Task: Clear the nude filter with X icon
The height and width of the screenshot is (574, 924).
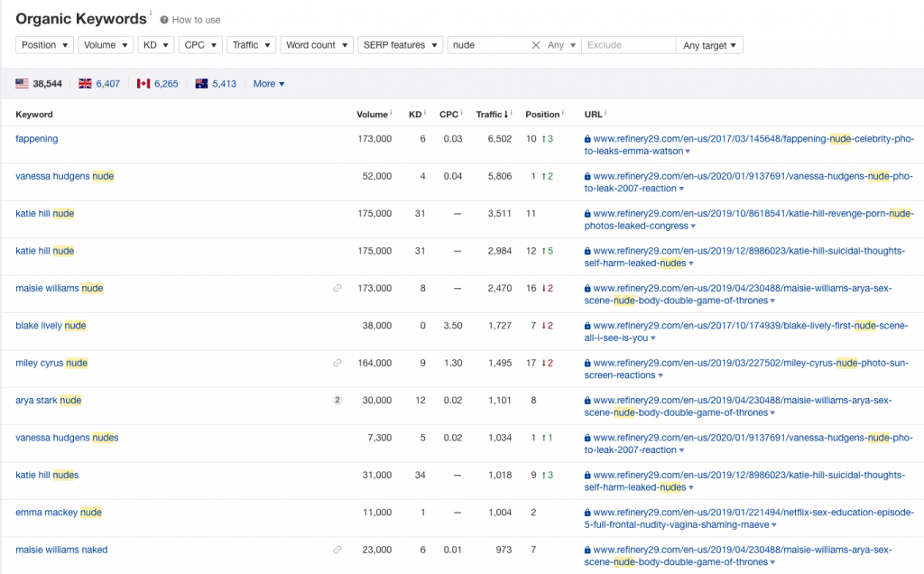Action: (536, 45)
